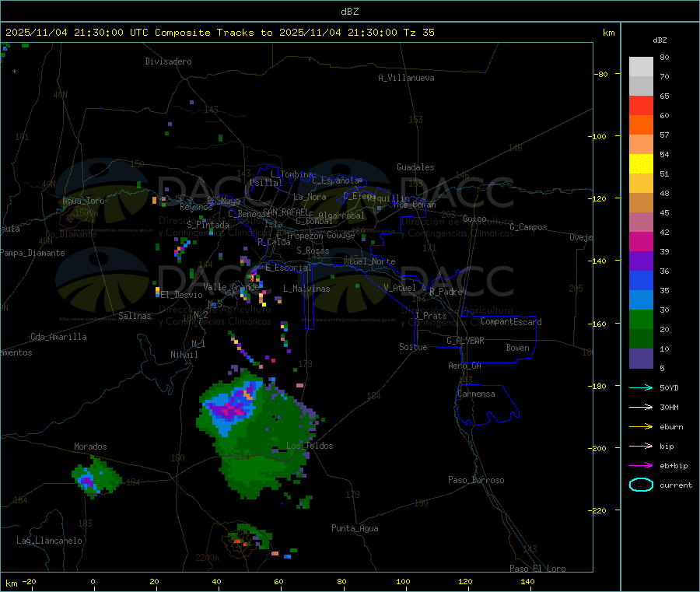The image size is (700, 592).
Task: Choose the tan 45–48 dBZ legend band
Action: (x=641, y=203)
